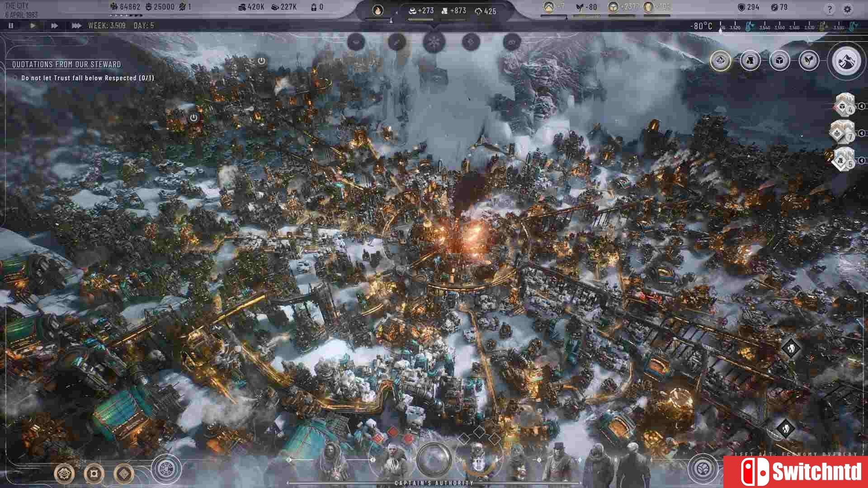Open the generator flame panel
This screenshot has width=868, height=488.
click(x=378, y=10)
